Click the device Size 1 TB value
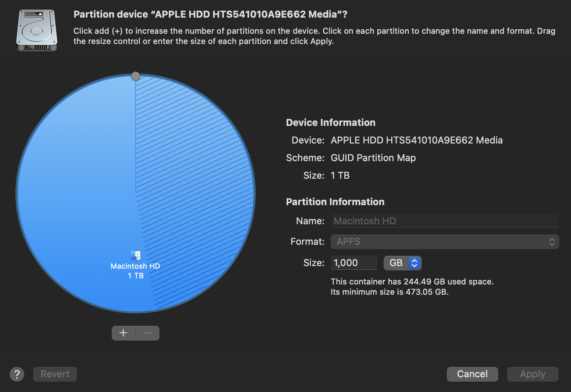Viewport: 571px width, 392px height. tap(340, 175)
